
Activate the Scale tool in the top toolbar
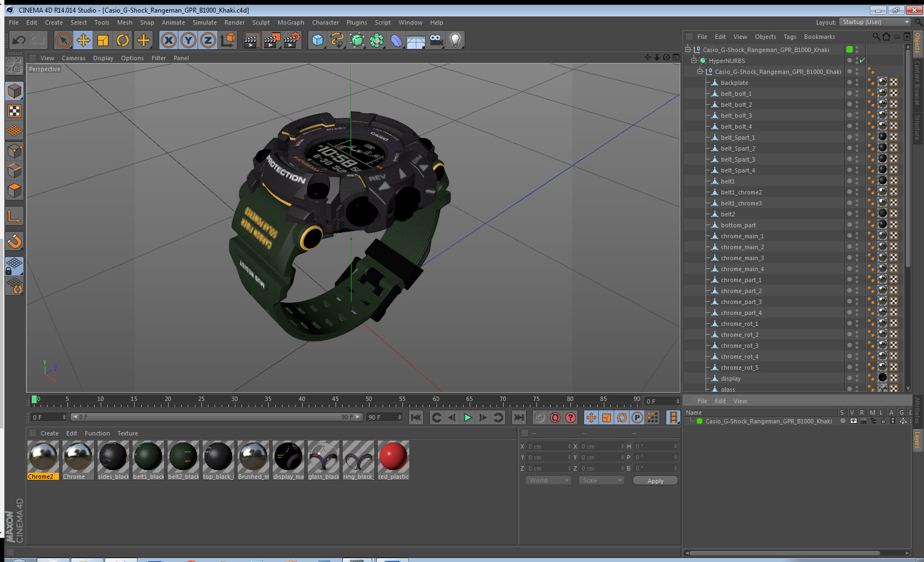(x=103, y=40)
